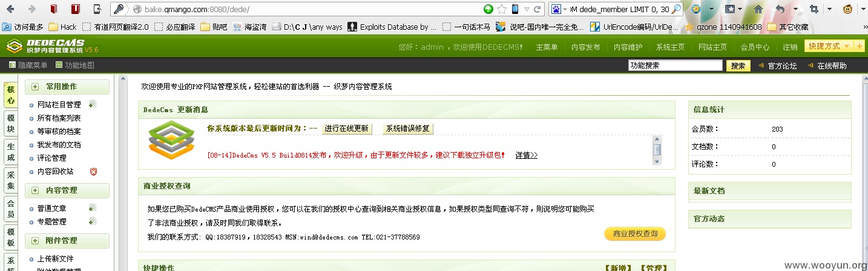Open 系统主页 in top navigation
Screen dimensions: 868x271
(670, 47)
